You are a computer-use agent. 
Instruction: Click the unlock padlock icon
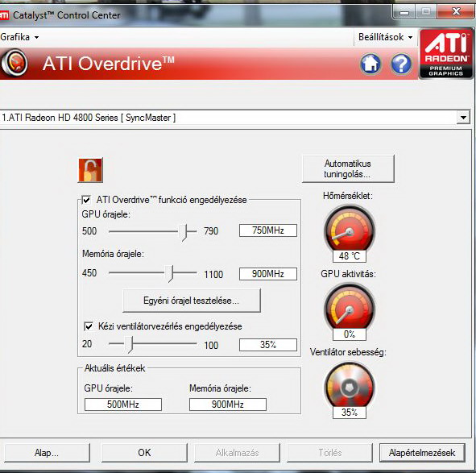tap(90, 170)
